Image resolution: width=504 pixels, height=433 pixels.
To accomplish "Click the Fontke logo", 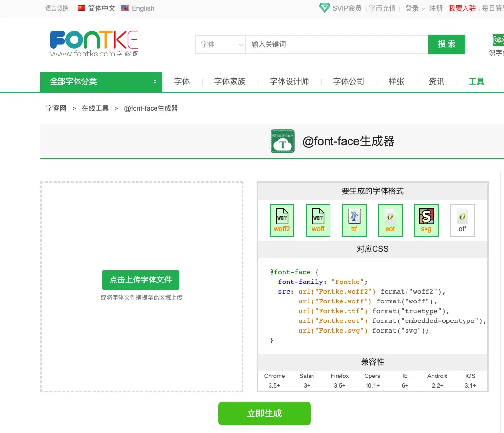I will tap(94, 44).
